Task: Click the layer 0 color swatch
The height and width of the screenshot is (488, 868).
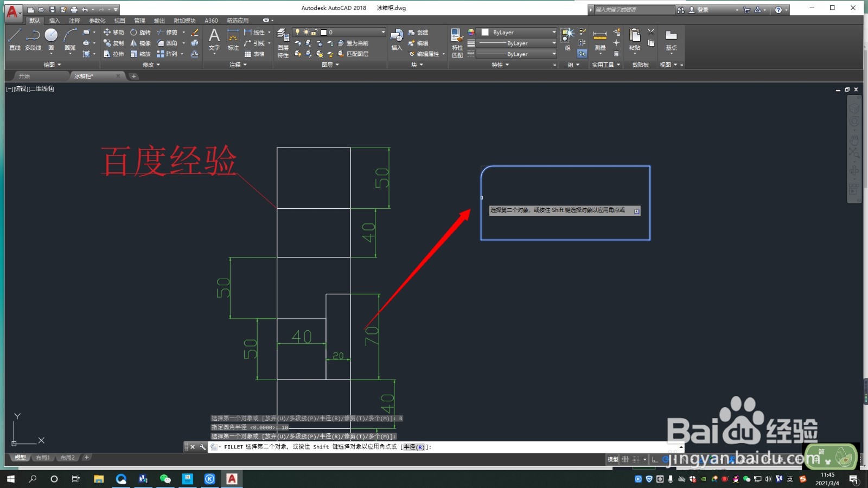Action: click(x=324, y=33)
